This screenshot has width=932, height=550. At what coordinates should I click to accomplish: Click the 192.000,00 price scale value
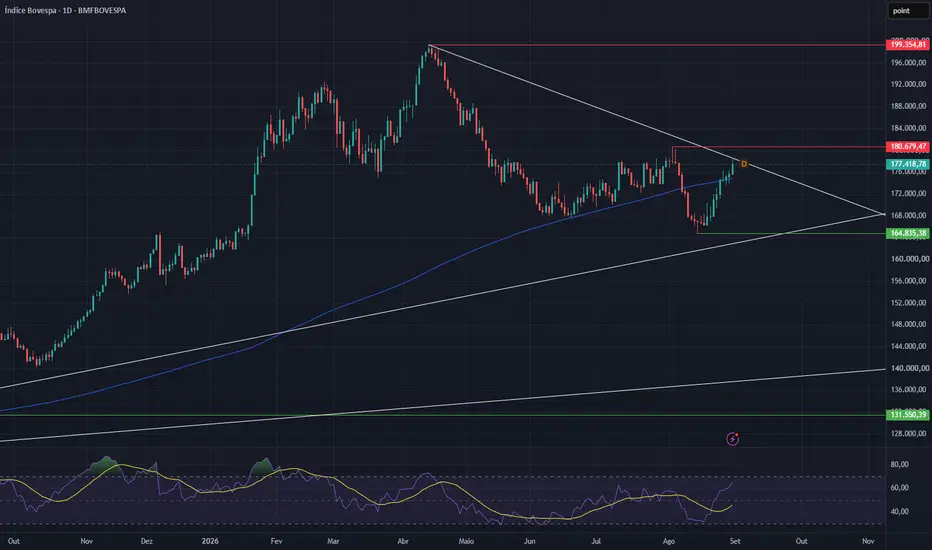click(x=908, y=84)
